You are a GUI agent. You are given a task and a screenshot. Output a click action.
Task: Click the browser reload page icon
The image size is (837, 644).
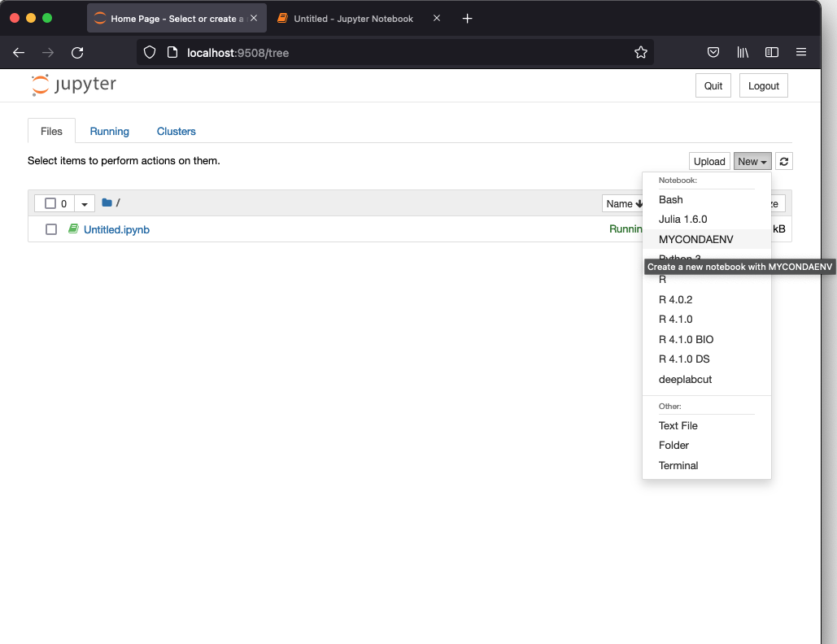77,53
